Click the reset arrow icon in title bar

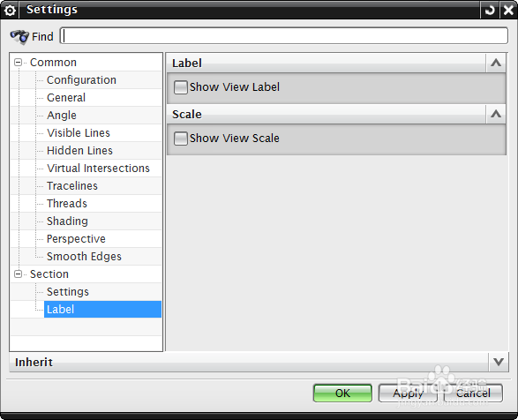pyautogui.click(x=490, y=10)
